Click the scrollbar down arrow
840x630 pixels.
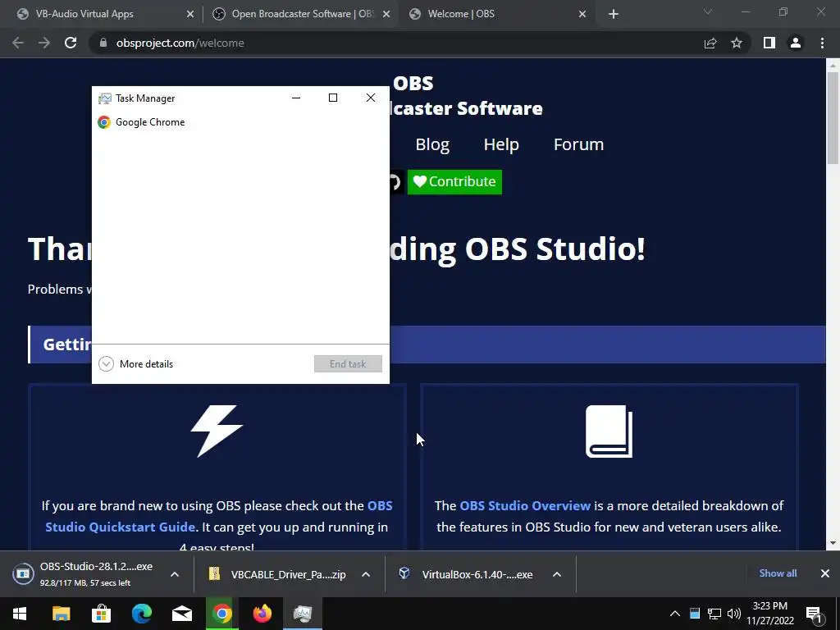pos(833,543)
